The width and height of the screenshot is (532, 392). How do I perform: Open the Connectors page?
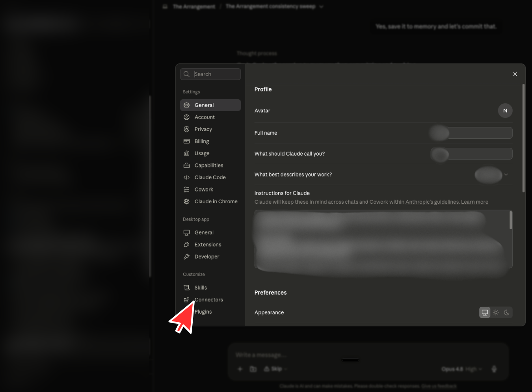click(210, 300)
